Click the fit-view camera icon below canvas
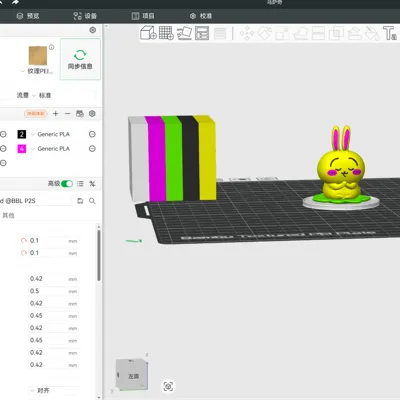 tap(168, 386)
